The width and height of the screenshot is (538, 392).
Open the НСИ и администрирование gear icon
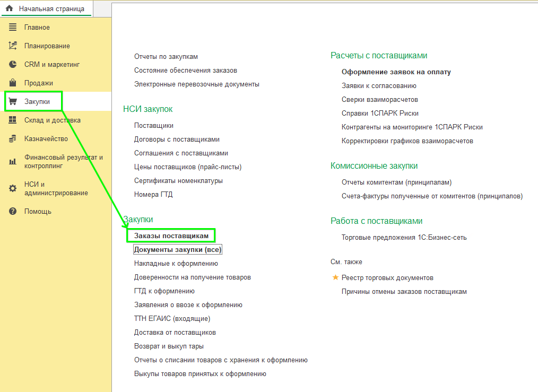(x=12, y=188)
